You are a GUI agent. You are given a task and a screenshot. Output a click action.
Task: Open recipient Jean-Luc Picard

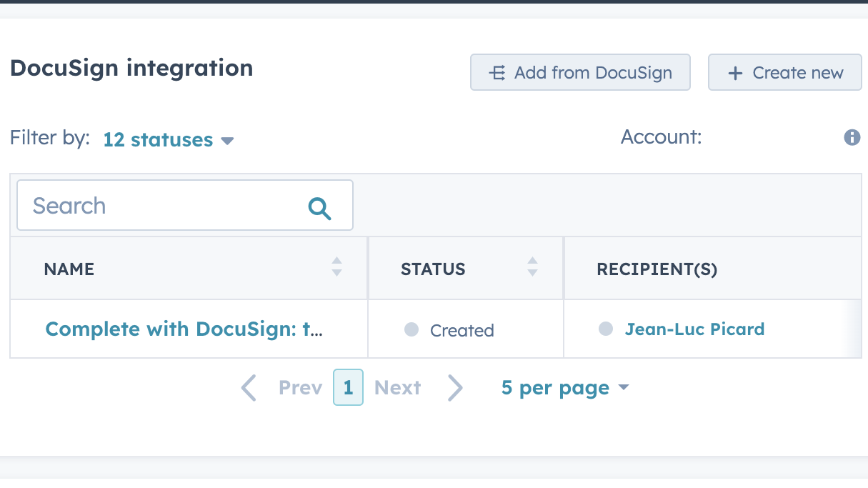click(x=694, y=329)
